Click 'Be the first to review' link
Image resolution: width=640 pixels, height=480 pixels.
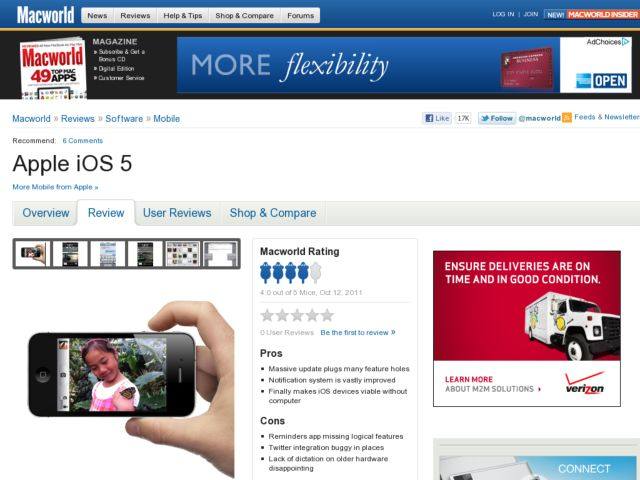point(357,332)
